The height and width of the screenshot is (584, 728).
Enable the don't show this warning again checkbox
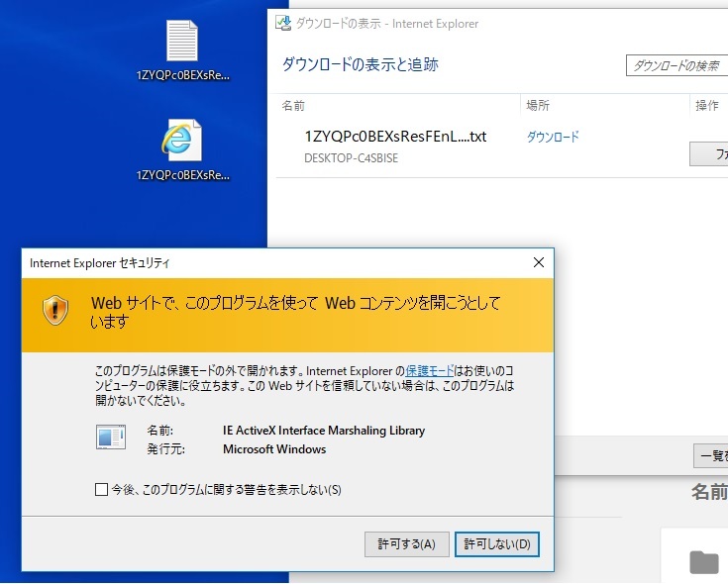101,489
